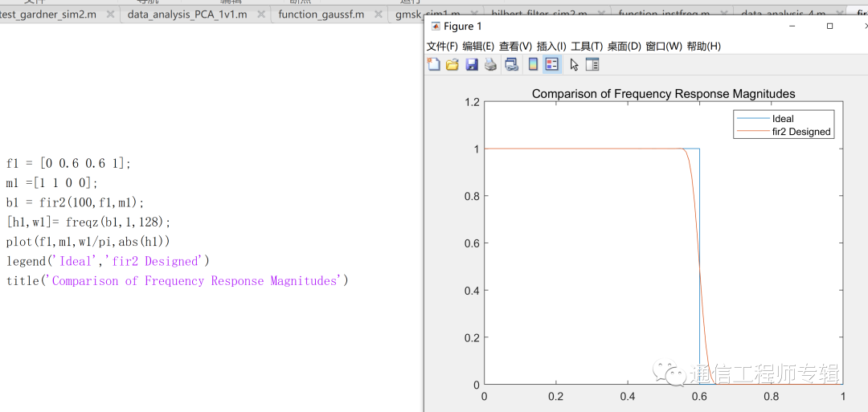Image resolution: width=868 pixels, height=412 pixels.
Task: Switch to function_gaussf.m editor tab
Action: click(321, 14)
